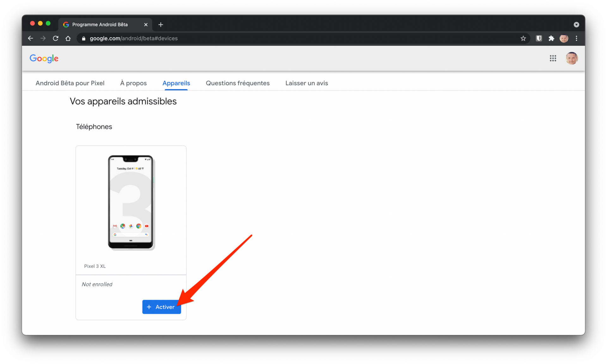Viewport: 607px width, 364px height.
Task: Open the shield extension icon
Action: (x=539, y=38)
